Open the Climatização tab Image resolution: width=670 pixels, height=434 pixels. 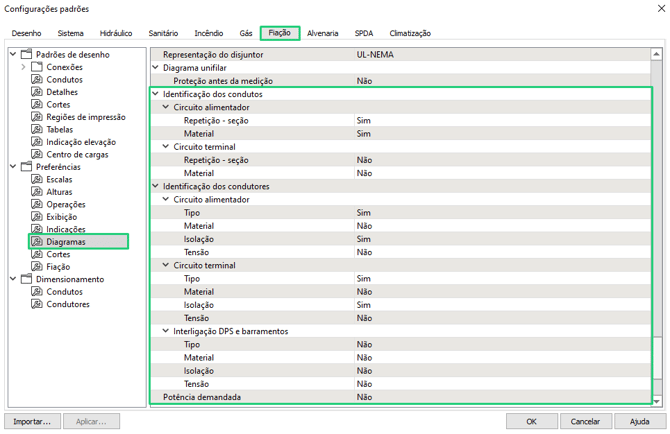click(x=410, y=33)
